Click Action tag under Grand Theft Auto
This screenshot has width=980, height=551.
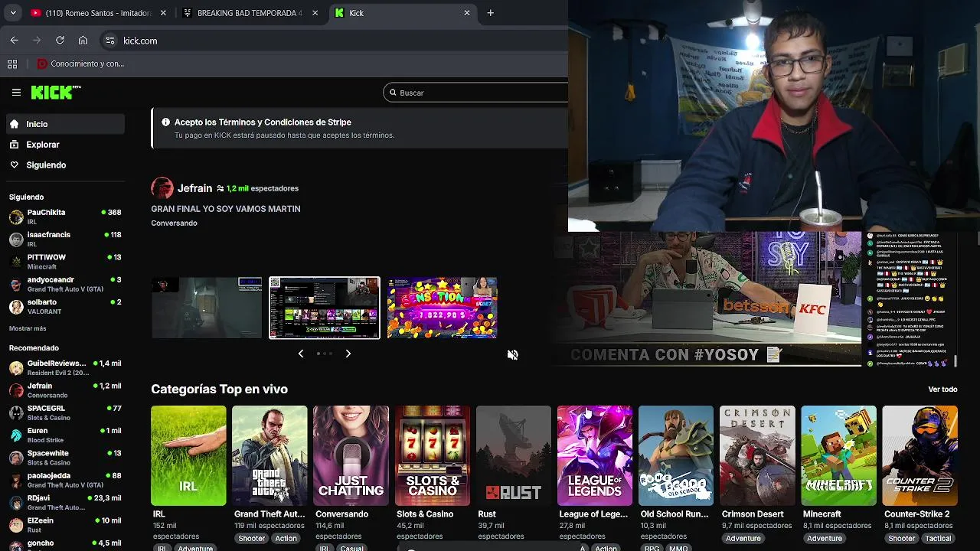(286, 538)
